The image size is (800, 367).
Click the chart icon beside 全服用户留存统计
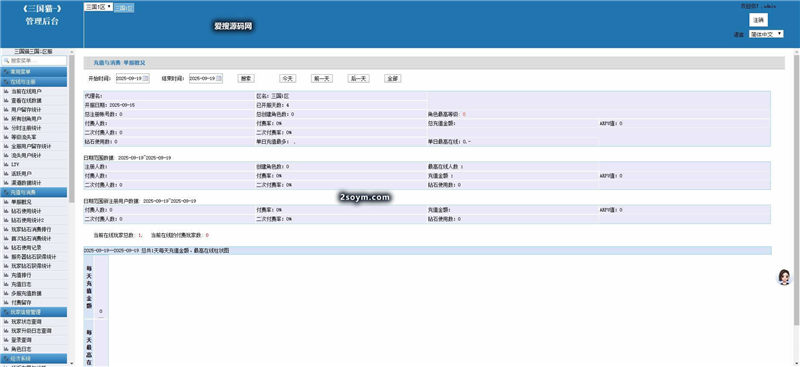6,146
